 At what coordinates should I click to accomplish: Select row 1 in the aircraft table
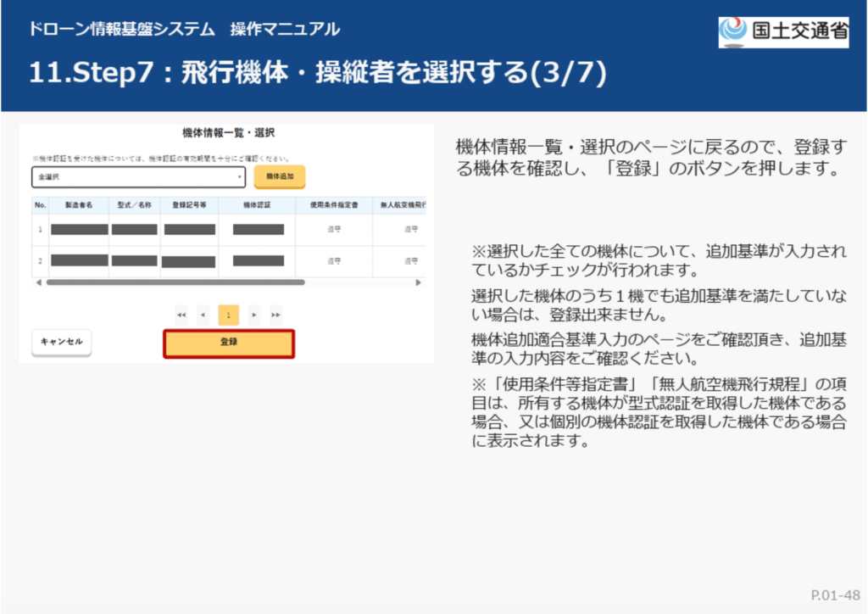pos(40,230)
